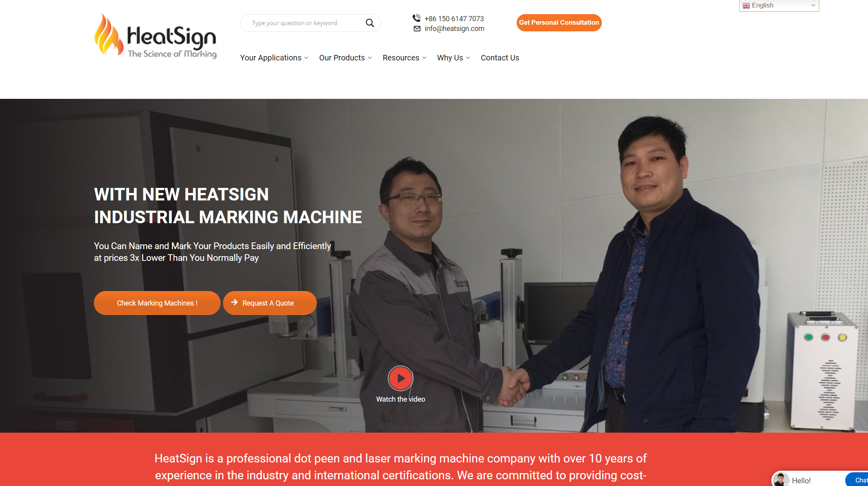Open the Contact Us menu item
The width and height of the screenshot is (868, 486).
[500, 58]
